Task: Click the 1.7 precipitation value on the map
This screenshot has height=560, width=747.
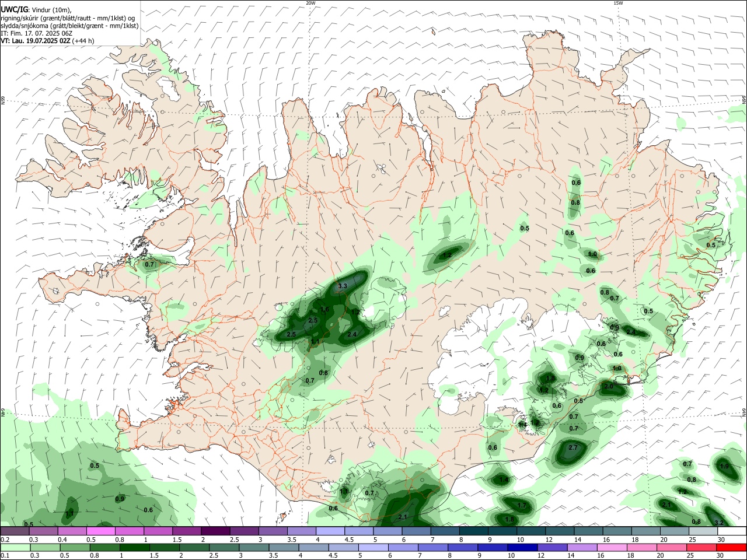Action: [x=522, y=505]
